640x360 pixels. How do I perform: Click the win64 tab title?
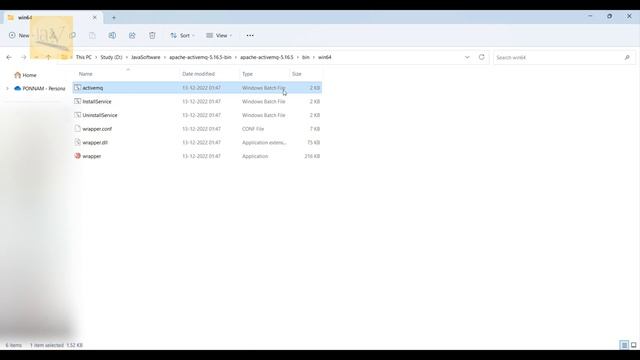[25, 18]
